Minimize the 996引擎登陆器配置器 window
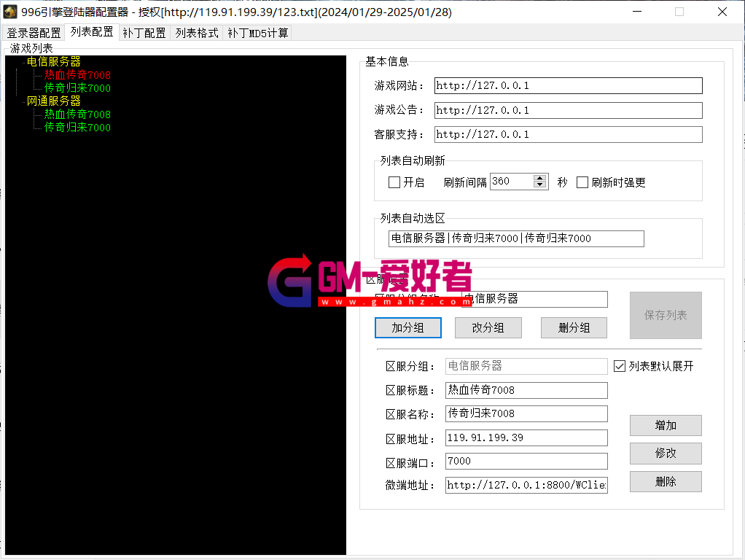The image size is (745, 560). click(637, 12)
